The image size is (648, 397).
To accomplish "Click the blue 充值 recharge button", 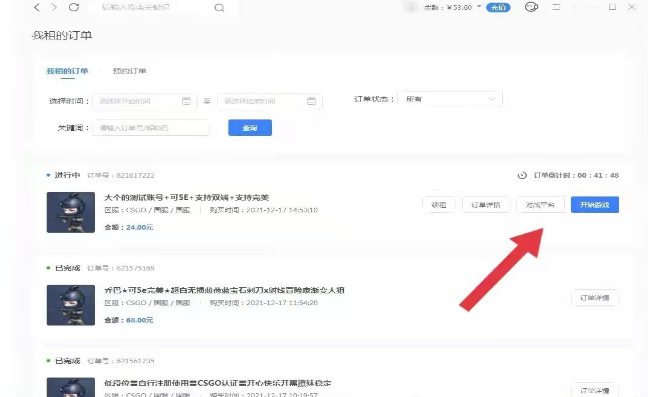I will pyautogui.click(x=498, y=7).
